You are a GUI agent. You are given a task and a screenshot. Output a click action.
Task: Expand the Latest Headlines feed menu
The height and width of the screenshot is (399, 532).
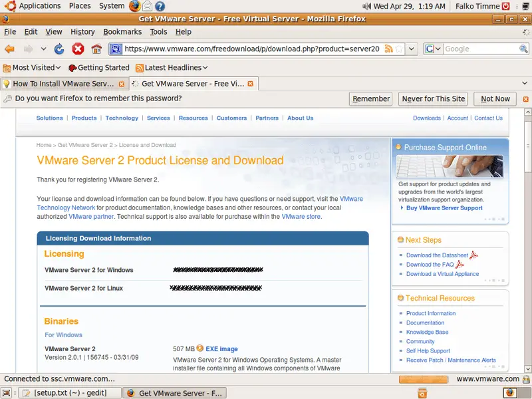[x=172, y=68]
